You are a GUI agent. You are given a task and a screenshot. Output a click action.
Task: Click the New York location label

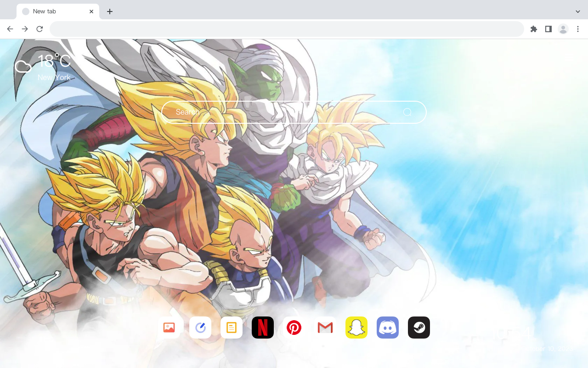click(54, 77)
